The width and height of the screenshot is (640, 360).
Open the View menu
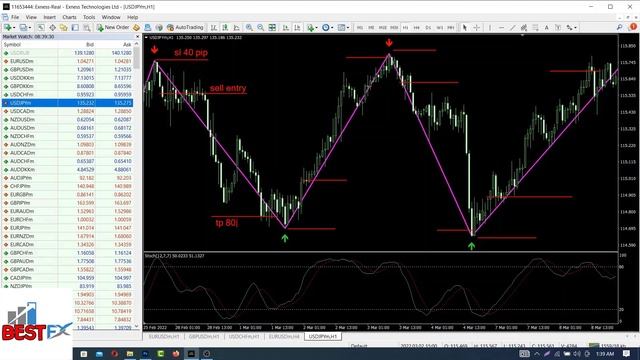pyautogui.click(x=31, y=17)
